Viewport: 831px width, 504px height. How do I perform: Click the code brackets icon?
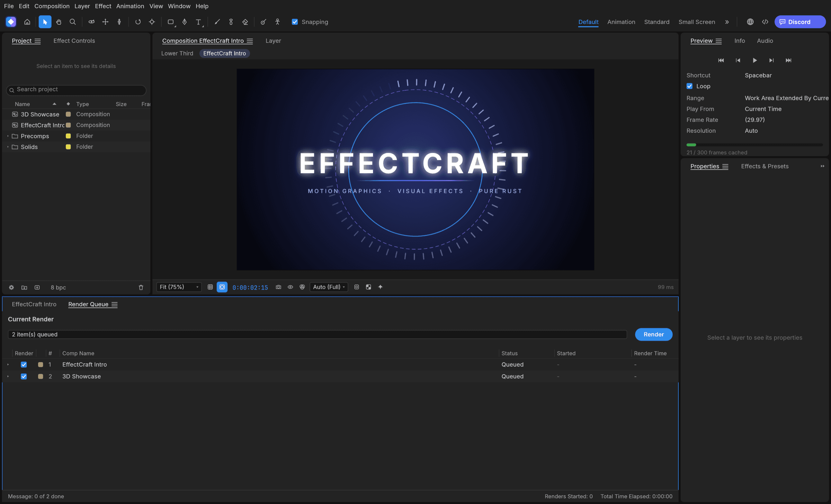765,22
